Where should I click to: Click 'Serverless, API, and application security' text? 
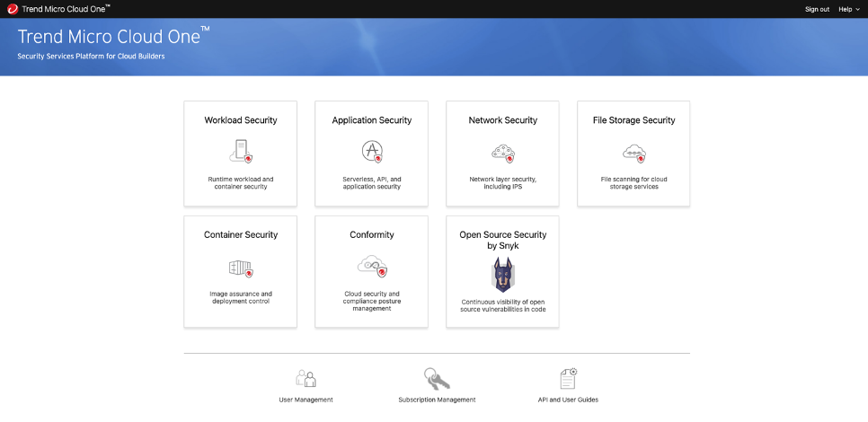coord(372,183)
